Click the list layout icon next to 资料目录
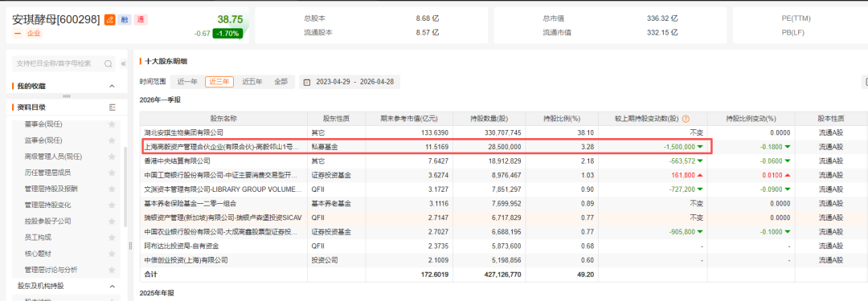 tap(113, 108)
